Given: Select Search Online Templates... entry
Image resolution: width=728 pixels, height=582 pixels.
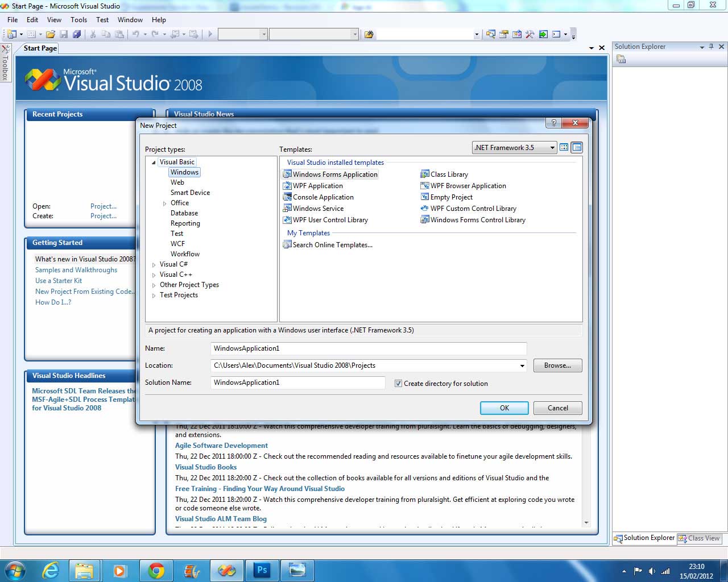Looking at the screenshot, I should pyautogui.click(x=328, y=245).
